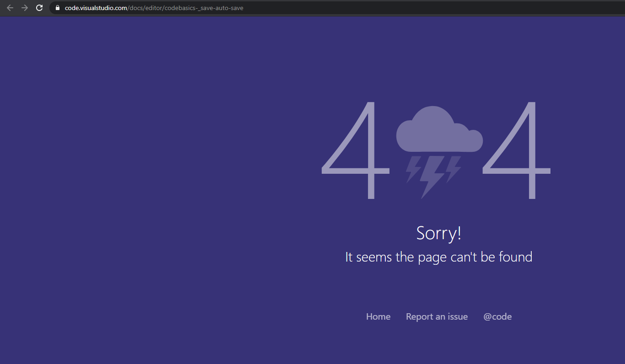The image size is (625, 364).
Task: Focus the address bar URL
Action: pos(154,8)
